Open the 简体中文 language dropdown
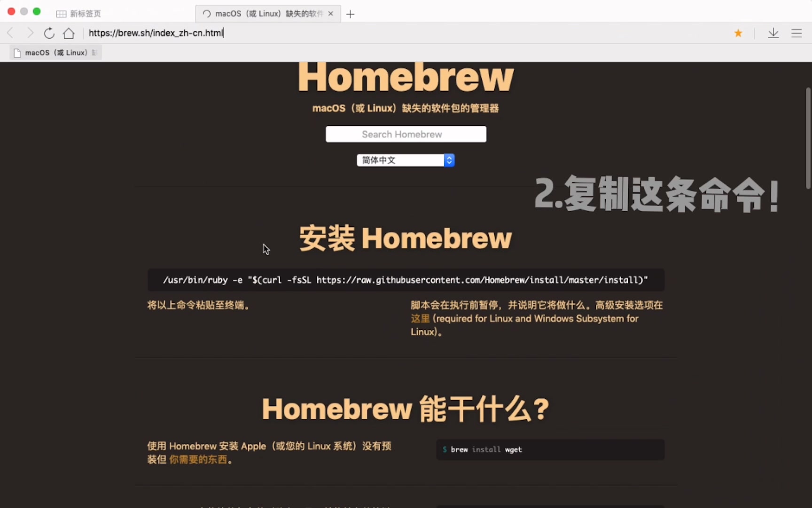812x508 pixels. click(x=406, y=160)
